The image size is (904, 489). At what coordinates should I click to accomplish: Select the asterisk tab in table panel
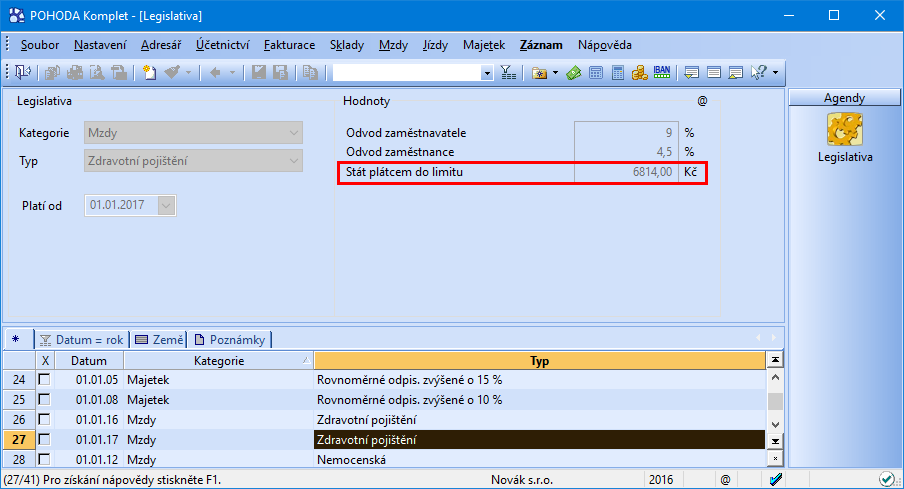coord(16,339)
